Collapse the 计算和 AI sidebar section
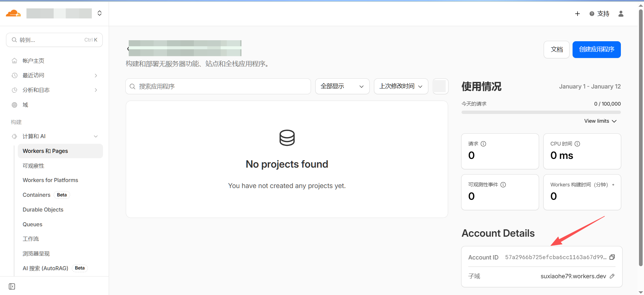Image resolution: width=644 pixels, height=295 pixels. tap(96, 136)
